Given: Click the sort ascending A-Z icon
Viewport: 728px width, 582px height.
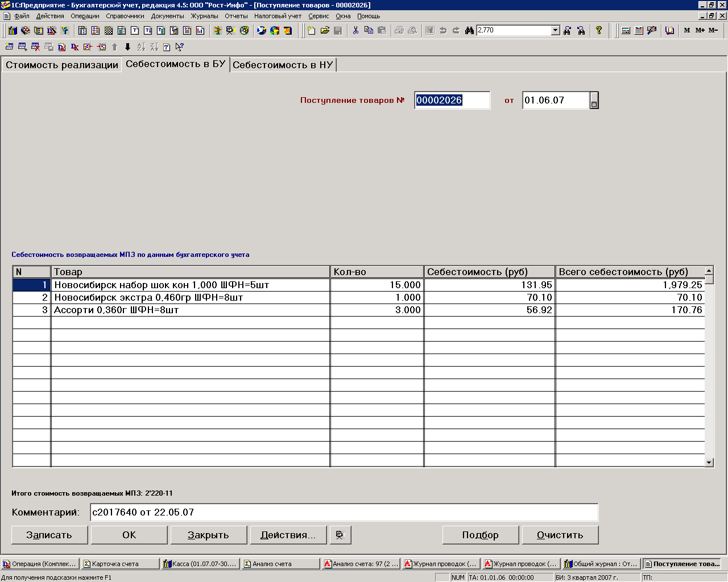Looking at the screenshot, I should (141, 47).
